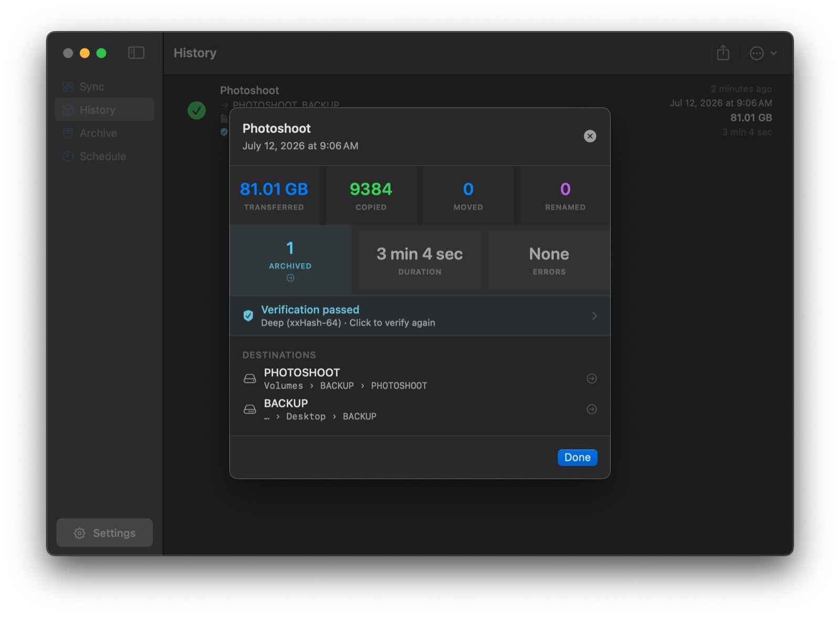
Task: Click the Desktop path segment
Action: (306, 417)
